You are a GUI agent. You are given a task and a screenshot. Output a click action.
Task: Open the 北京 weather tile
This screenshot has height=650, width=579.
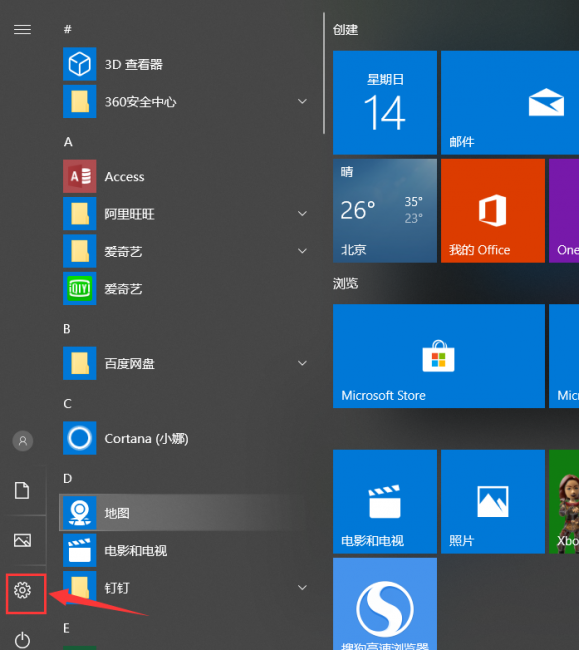385,211
